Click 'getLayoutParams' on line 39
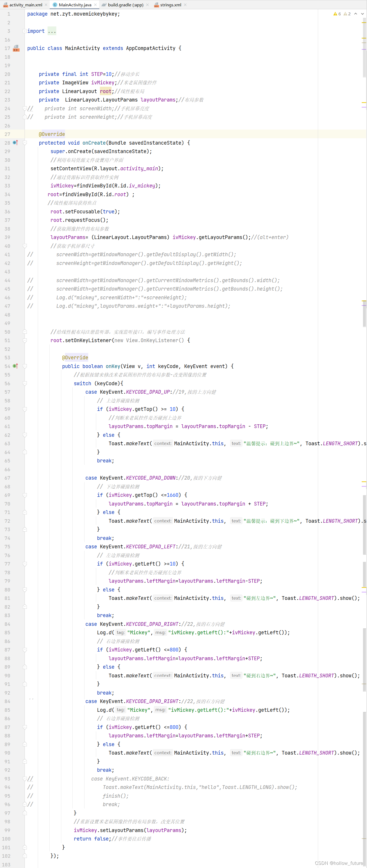Image resolution: width=367 pixels, height=868 pixels. [221, 237]
